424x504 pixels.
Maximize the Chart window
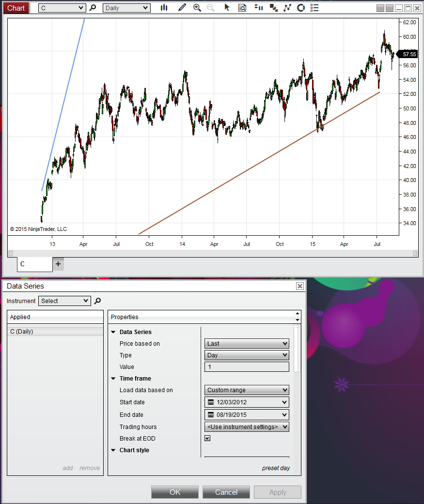pyautogui.click(x=408, y=8)
